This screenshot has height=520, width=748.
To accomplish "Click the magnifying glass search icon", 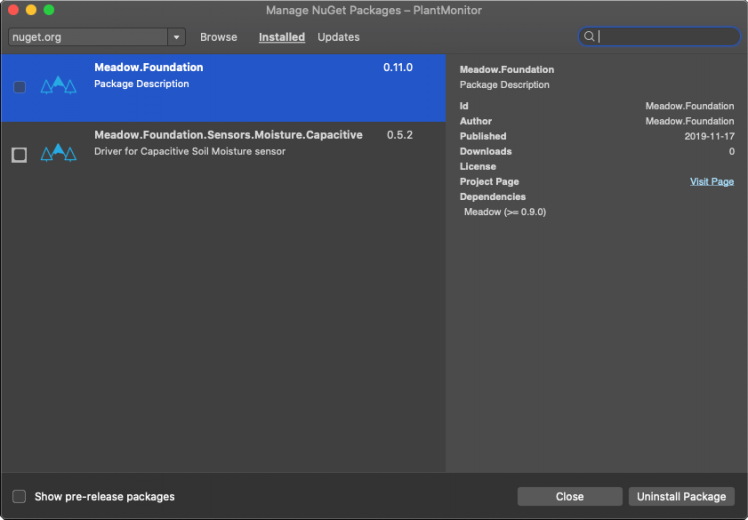I will 590,37.
